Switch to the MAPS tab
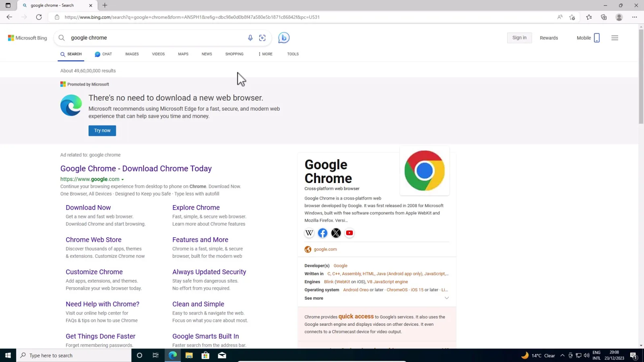The height and width of the screenshot is (362, 644). coord(183,54)
